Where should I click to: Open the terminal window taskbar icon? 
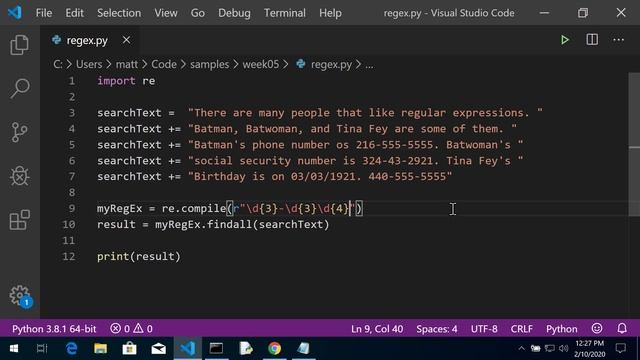pos(216,348)
